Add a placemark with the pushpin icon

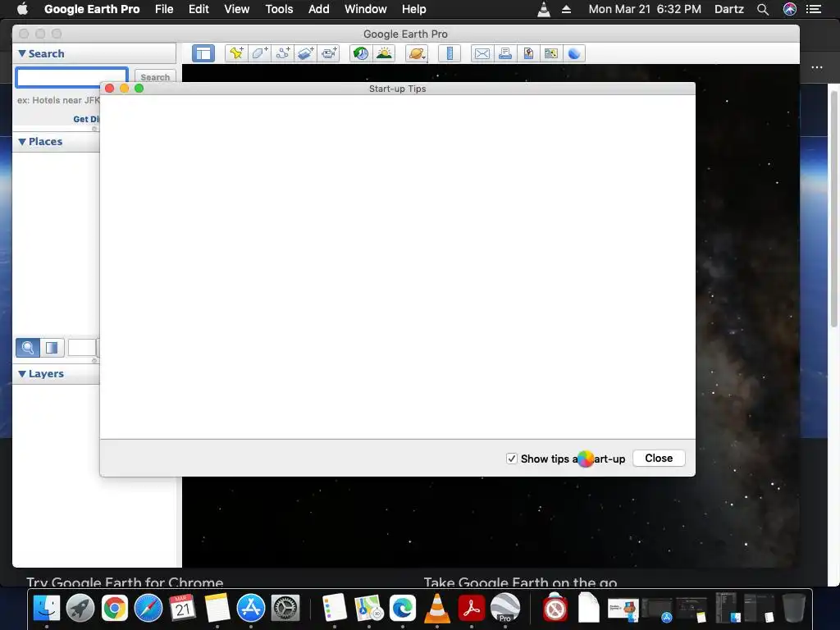click(236, 53)
